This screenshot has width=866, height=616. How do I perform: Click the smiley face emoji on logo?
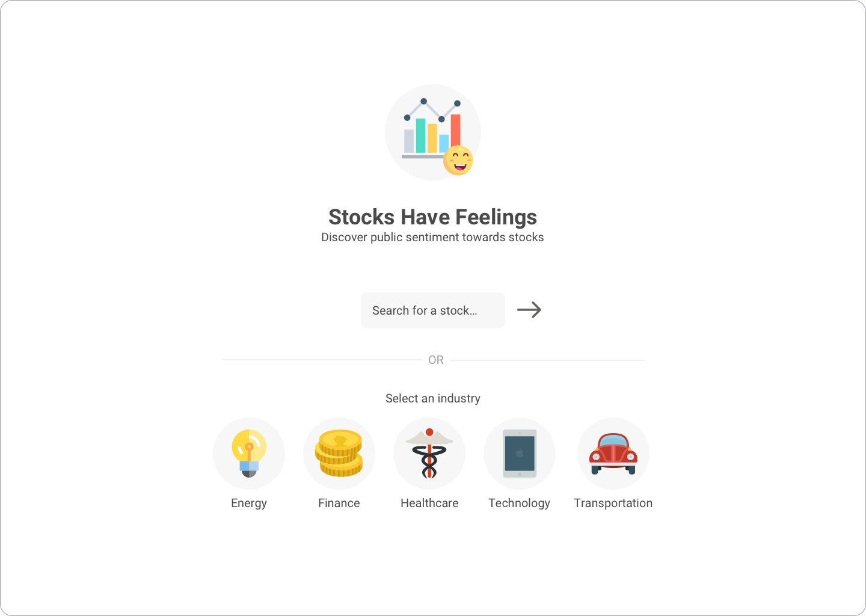(458, 160)
